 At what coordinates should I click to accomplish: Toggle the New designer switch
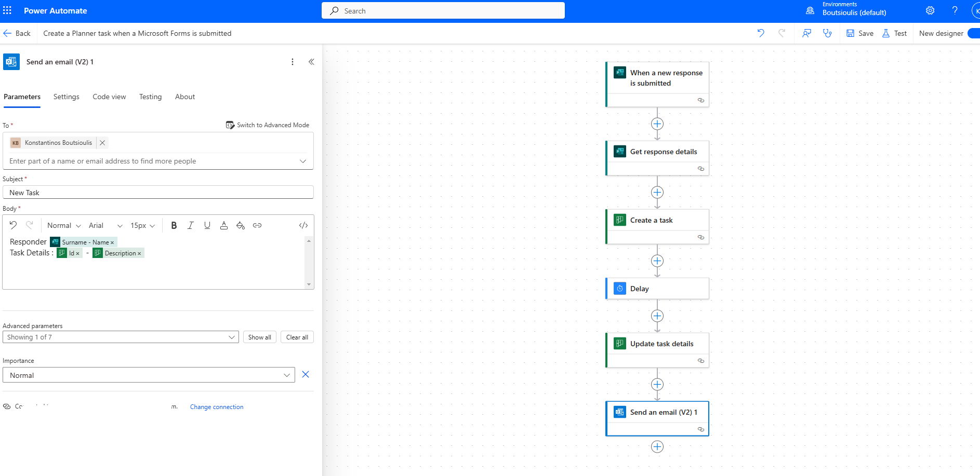(973, 33)
